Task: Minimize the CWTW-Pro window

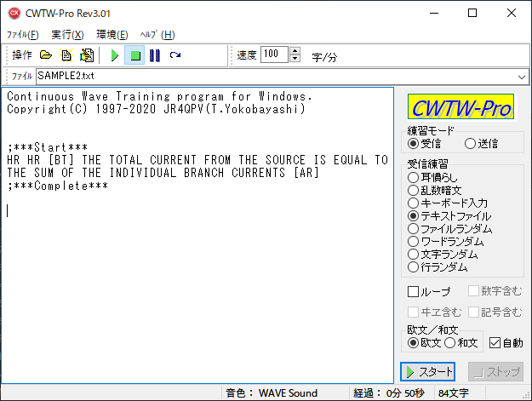Action: [x=434, y=14]
